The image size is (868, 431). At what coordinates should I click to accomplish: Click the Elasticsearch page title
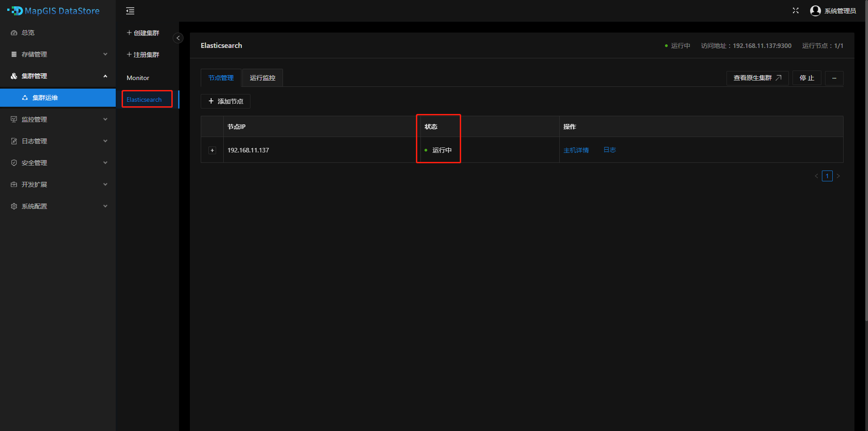coord(222,45)
